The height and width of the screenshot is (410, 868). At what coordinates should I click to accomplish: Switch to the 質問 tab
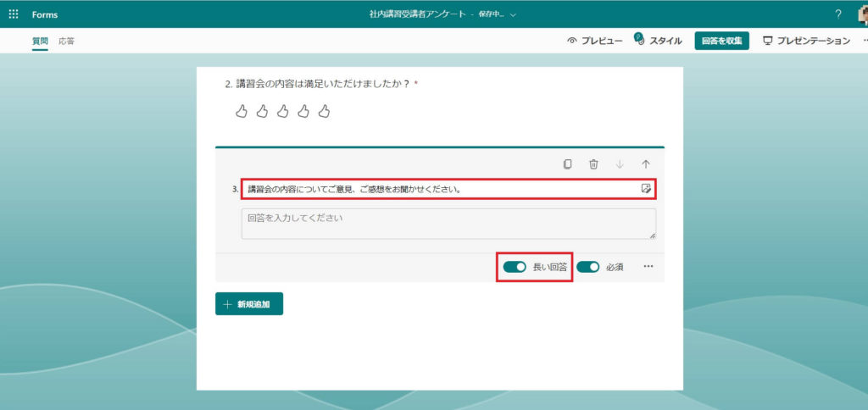[x=40, y=41]
